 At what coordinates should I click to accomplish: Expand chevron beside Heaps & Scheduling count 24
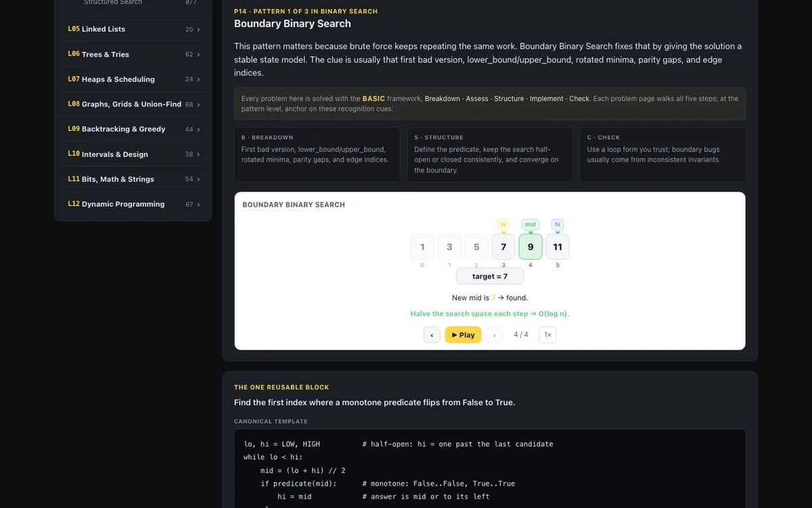click(x=198, y=79)
